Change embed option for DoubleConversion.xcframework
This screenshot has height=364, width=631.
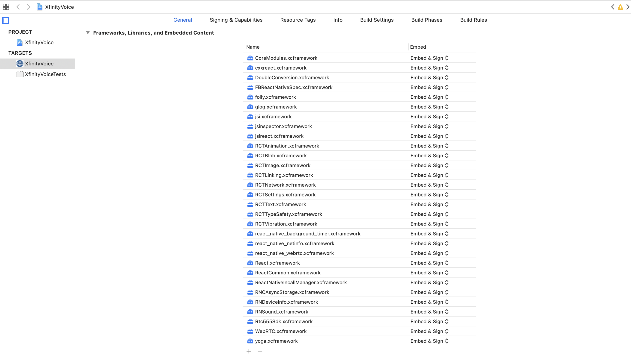click(x=429, y=77)
